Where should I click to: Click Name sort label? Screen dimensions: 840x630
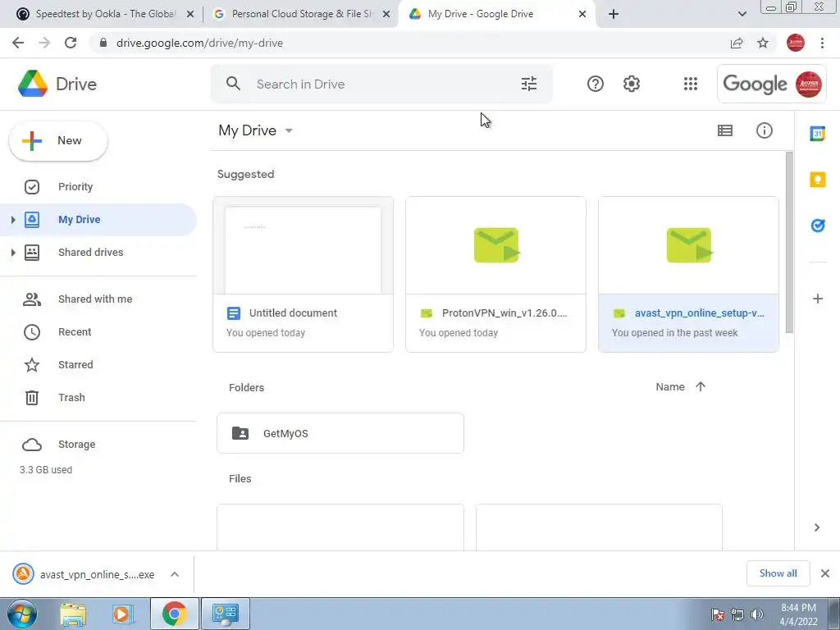(x=670, y=387)
